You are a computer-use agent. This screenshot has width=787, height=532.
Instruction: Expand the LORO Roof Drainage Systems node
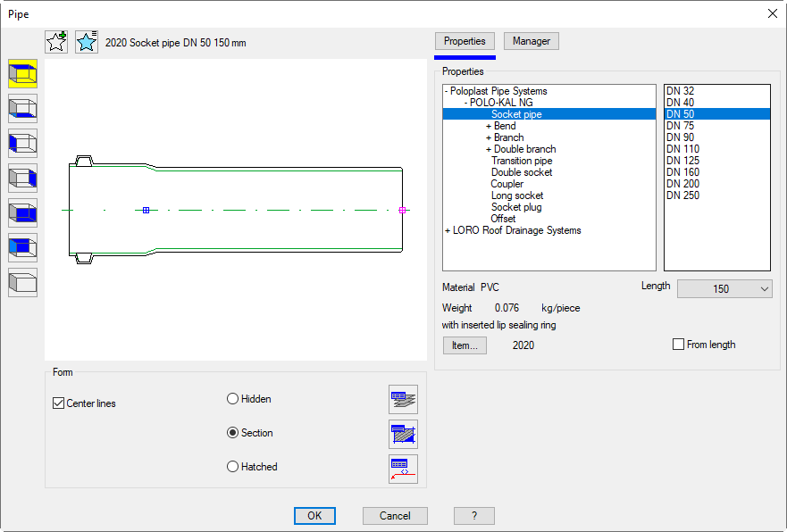(x=447, y=230)
